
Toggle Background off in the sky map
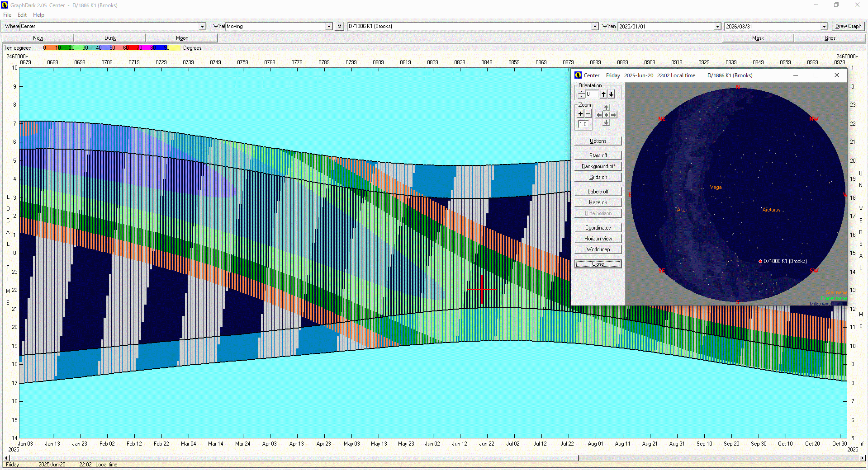coord(598,166)
